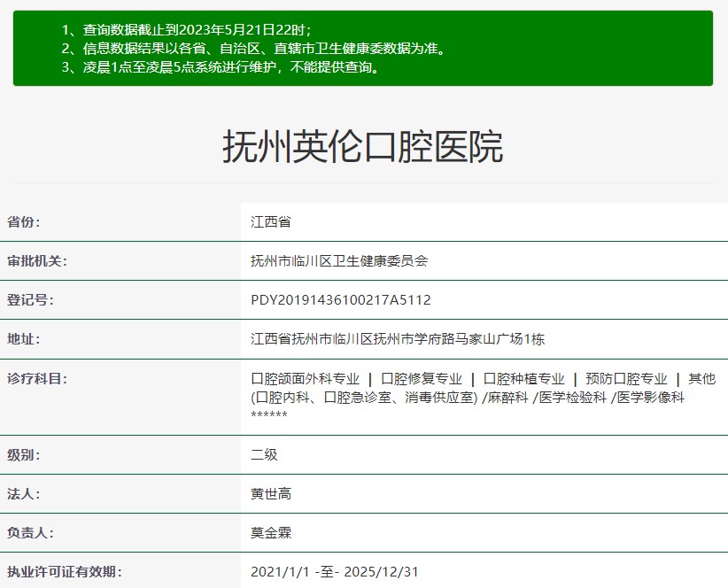The height and width of the screenshot is (588, 728).
Task: Click the 负责人 label
Action: pos(30,533)
